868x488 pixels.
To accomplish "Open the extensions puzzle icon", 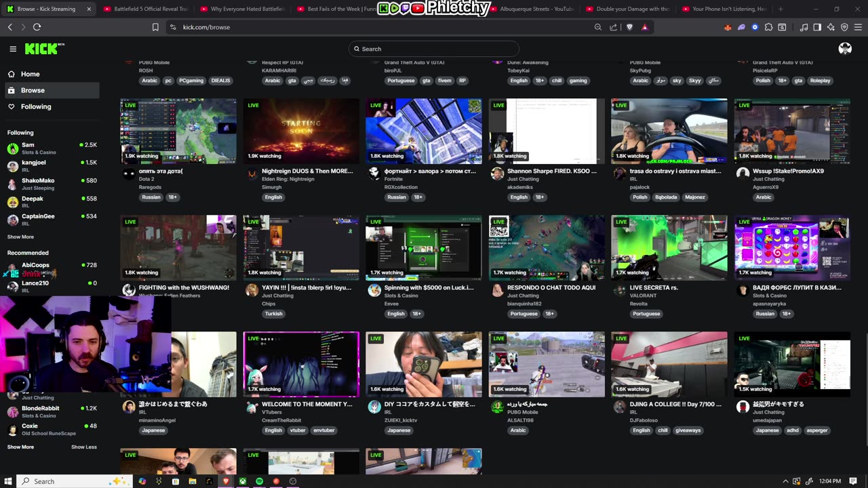I will pos(768,27).
